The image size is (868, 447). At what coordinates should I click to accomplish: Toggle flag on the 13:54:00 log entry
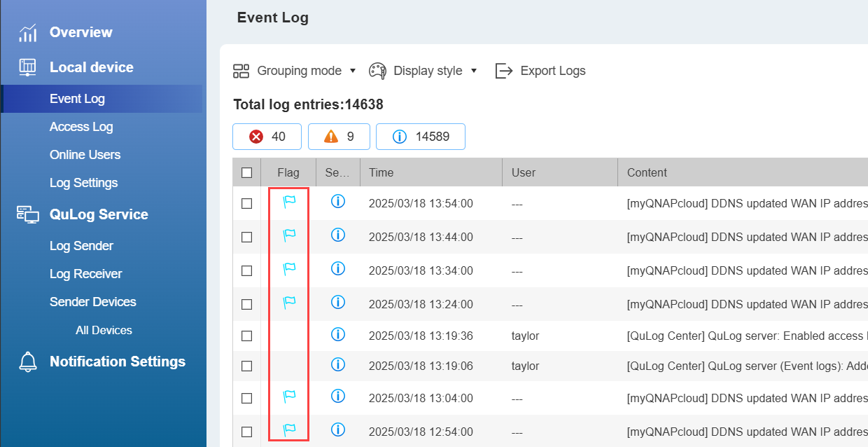coord(289,202)
